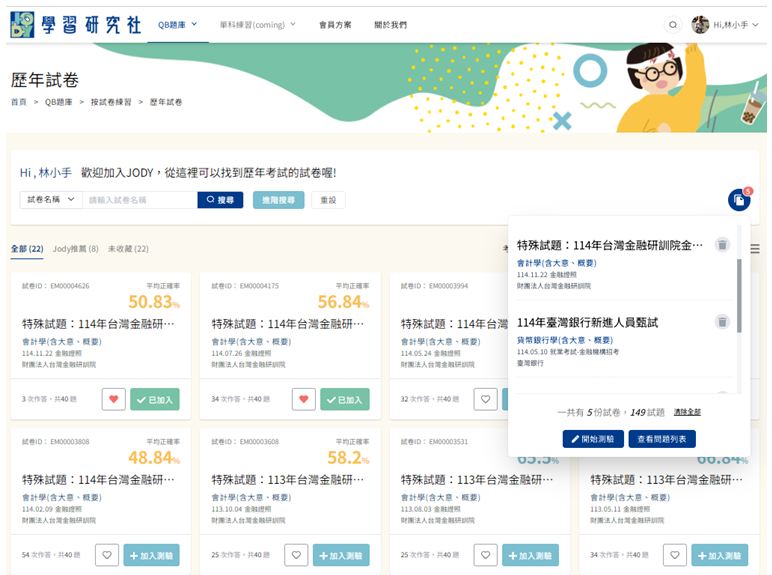Open the 試卷名稱 search field selector

pyautogui.click(x=51, y=200)
